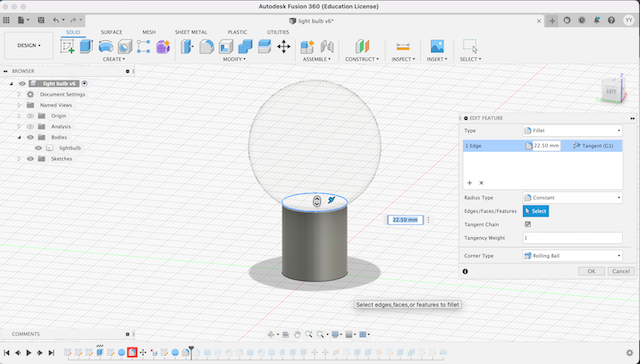Image resolution: width=640 pixels, height=364 pixels.
Task: Select the Measure tool
Action: coord(403,47)
